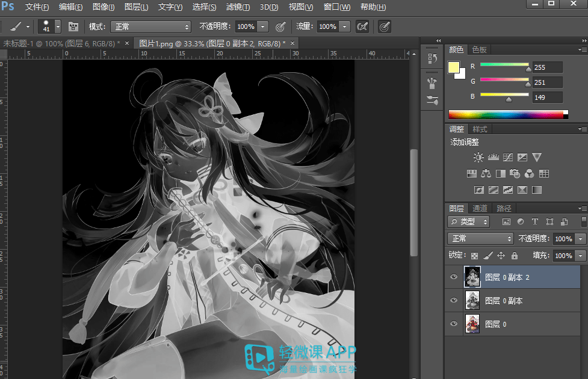This screenshot has width=588, height=379.
Task: Hide the 图层 0 副本 2 layer
Action: (454, 277)
